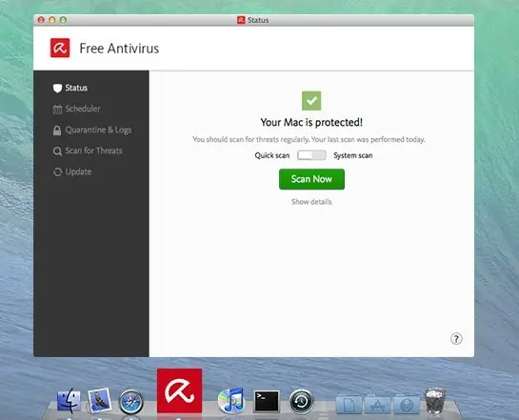Image resolution: width=519 pixels, height=420 pixels.
Task: Open the Trash in the dock
Action: [435, 401]
